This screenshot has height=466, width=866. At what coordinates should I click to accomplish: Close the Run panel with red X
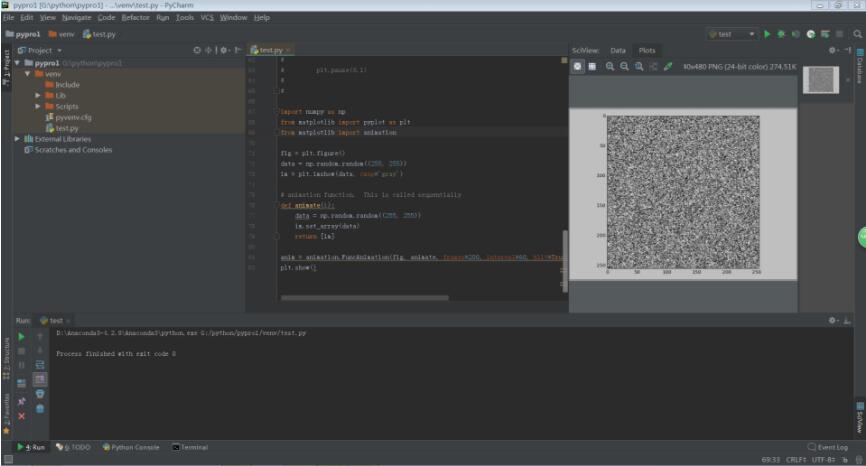22,416
